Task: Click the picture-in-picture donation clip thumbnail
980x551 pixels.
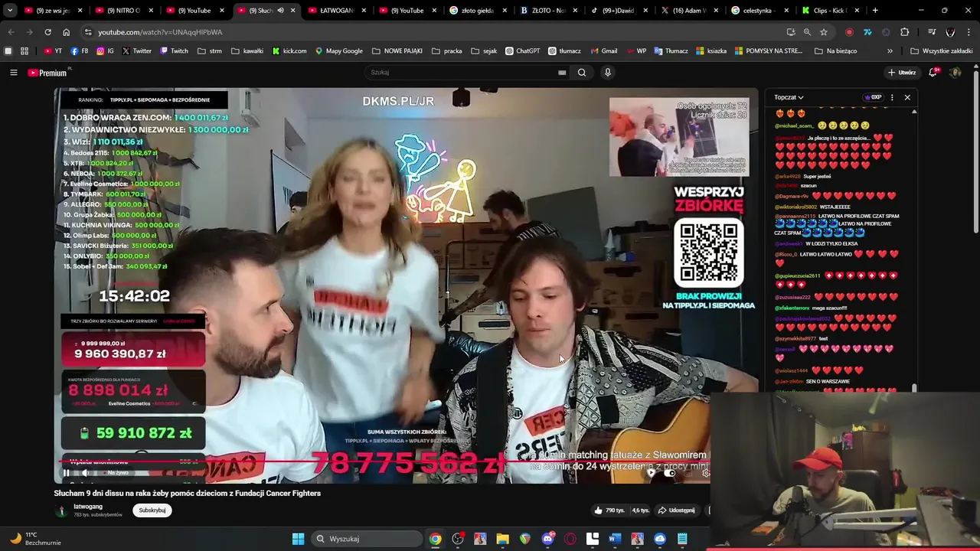Action: tap(679, 137)
